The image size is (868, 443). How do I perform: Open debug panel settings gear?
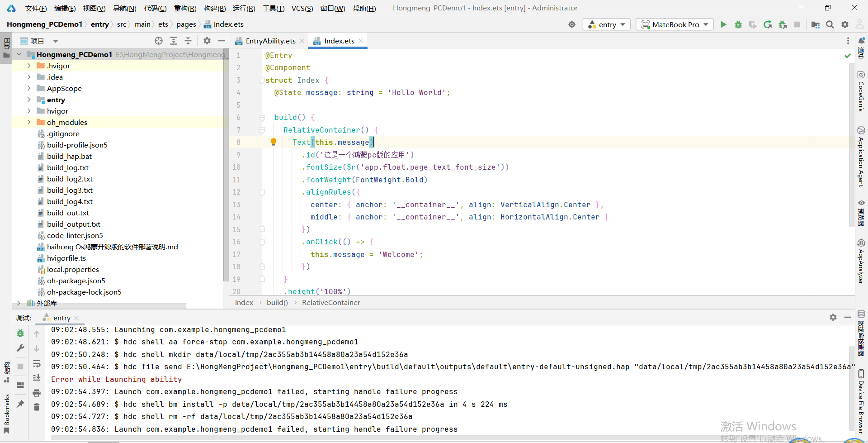(833, 317)
